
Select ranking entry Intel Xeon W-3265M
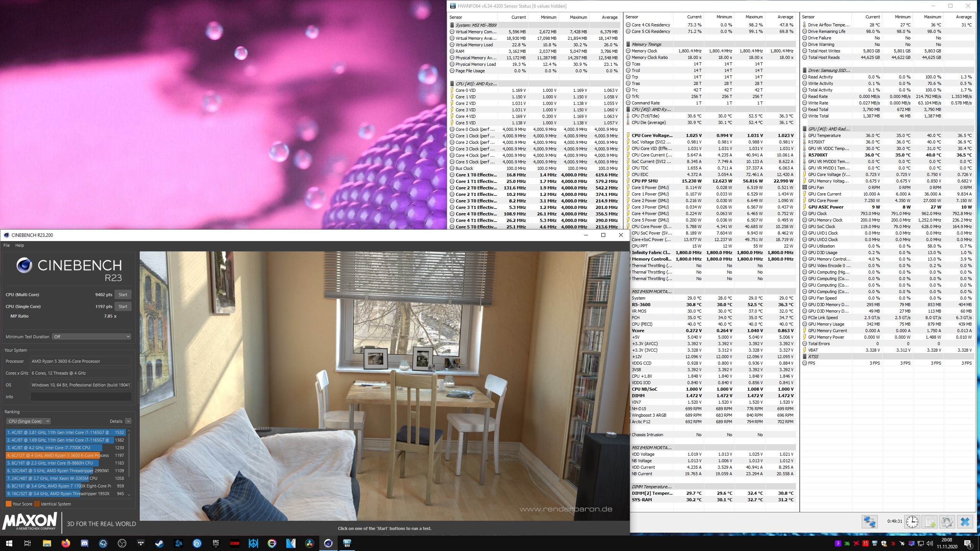[65, 478]
